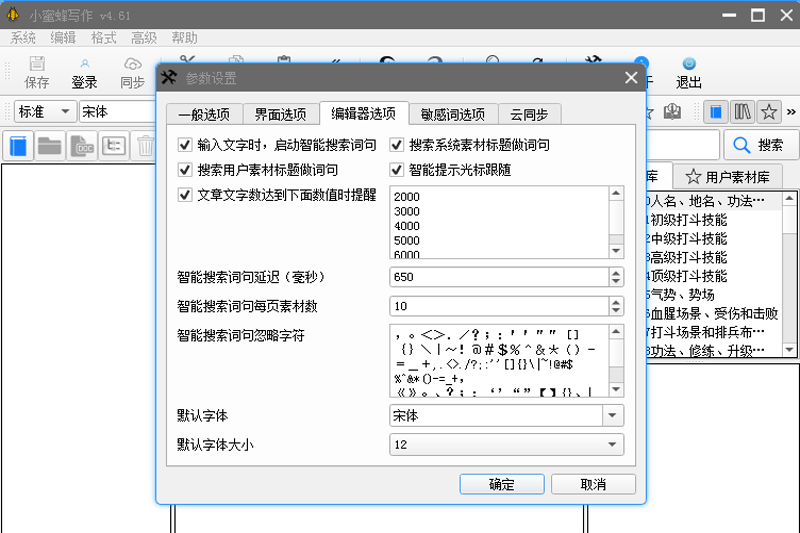
Task: Disable 智能提示光标跟随 checkbox
Action: tap(397, 170)
